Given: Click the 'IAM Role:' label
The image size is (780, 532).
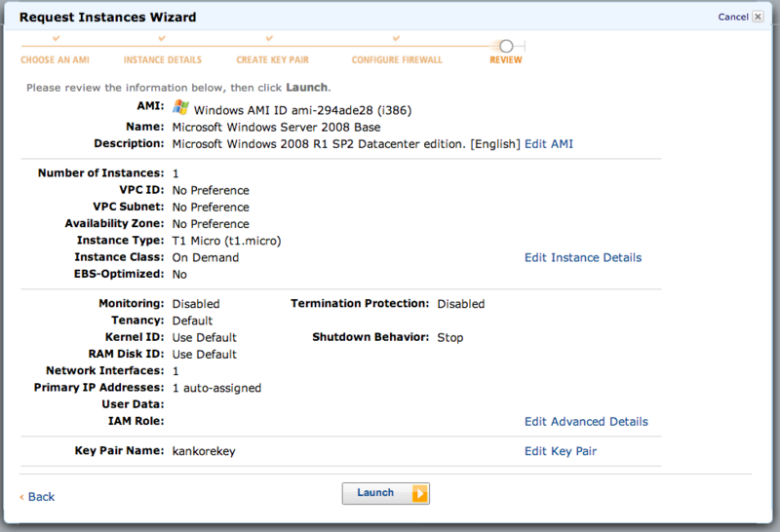Looking at the screenshot, I should click(x=136, y=421).
